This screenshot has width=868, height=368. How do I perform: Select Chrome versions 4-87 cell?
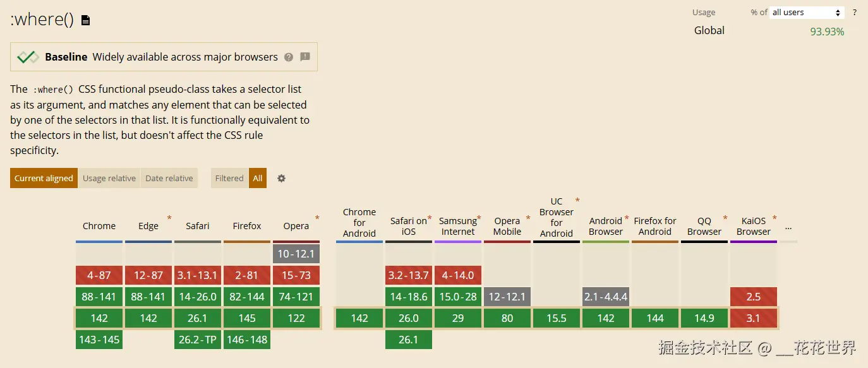coord(99,275)
